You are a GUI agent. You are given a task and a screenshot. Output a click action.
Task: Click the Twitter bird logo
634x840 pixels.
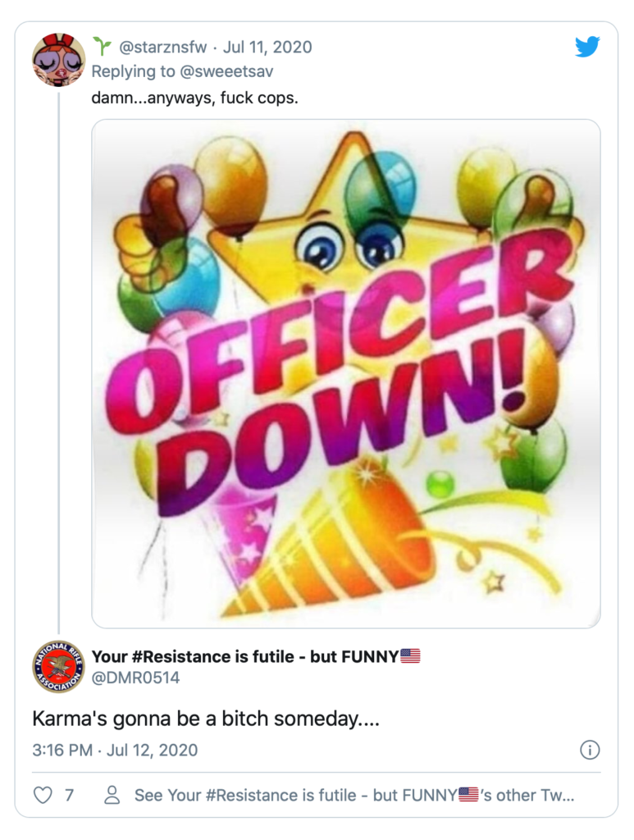pyautogui.click(x=587, y=47)
